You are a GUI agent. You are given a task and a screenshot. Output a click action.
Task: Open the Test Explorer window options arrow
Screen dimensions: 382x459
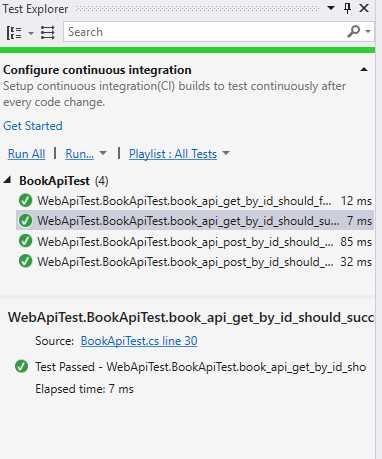[331, 7]
